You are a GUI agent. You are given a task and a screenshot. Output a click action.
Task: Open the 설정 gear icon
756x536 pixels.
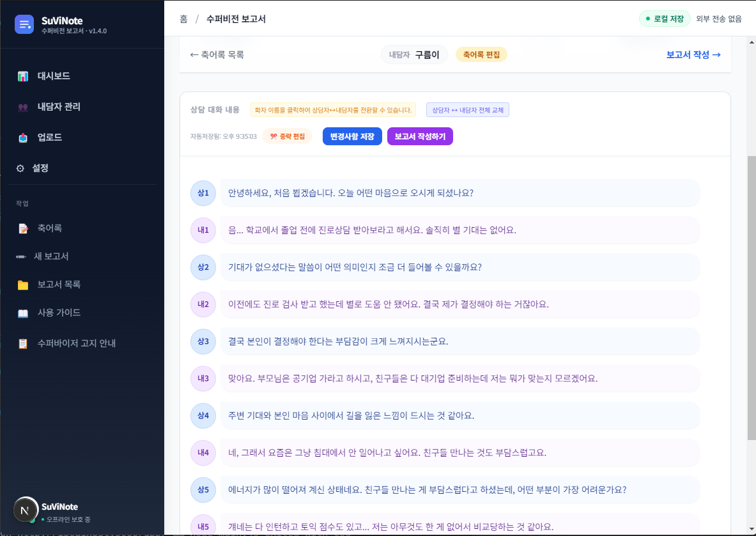point(24,168)
